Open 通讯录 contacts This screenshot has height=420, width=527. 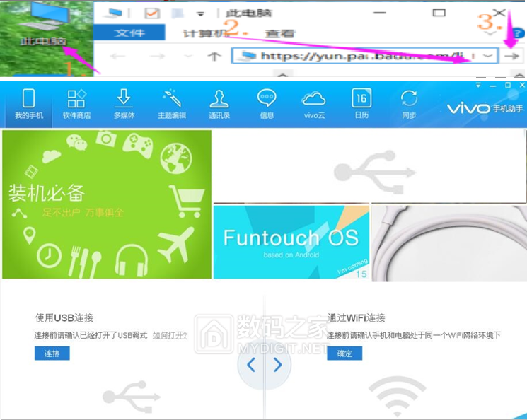[219, 105]
